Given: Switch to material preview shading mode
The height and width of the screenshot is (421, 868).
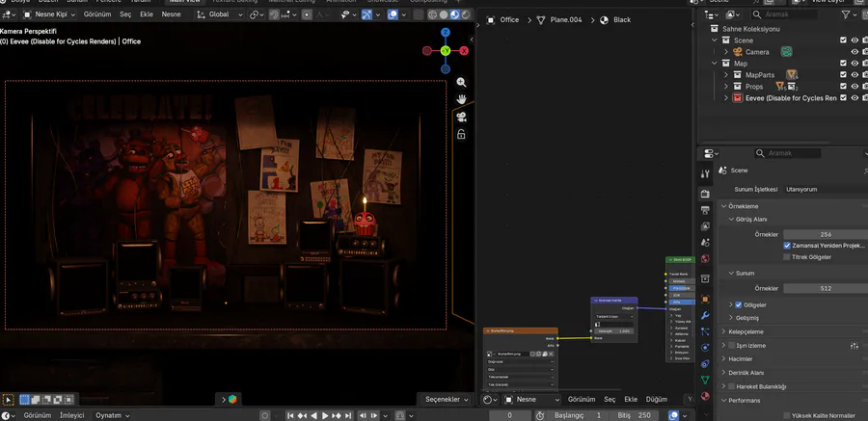Looking at the screenshot, I should pyautogui.click(x=454, y=15).
